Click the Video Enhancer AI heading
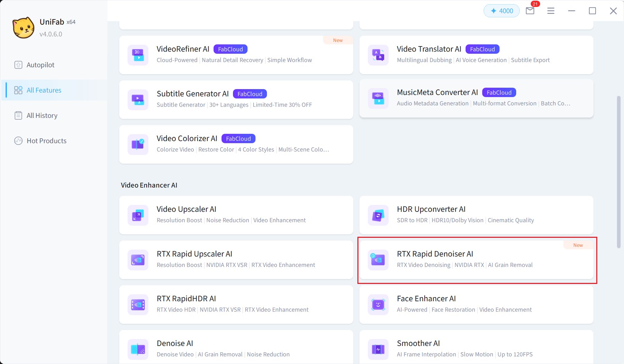624x364 pixels. [x=149, y=185]
